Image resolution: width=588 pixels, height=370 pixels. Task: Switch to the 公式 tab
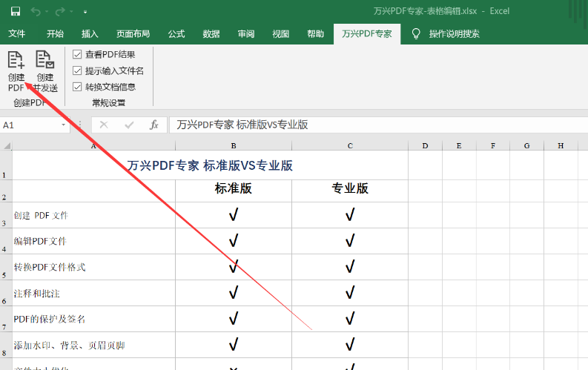click(176, 34)
